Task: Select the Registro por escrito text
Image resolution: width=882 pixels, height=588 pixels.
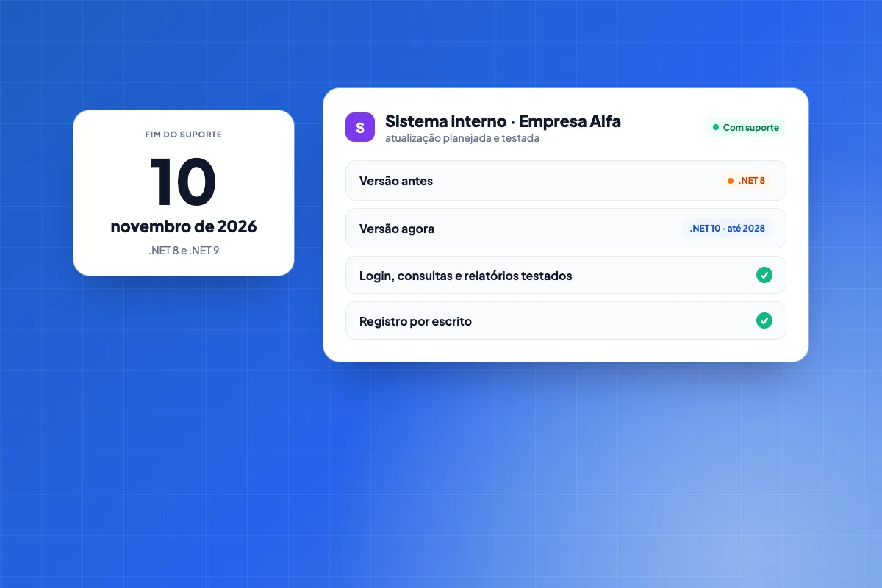Action: [415, 321]
